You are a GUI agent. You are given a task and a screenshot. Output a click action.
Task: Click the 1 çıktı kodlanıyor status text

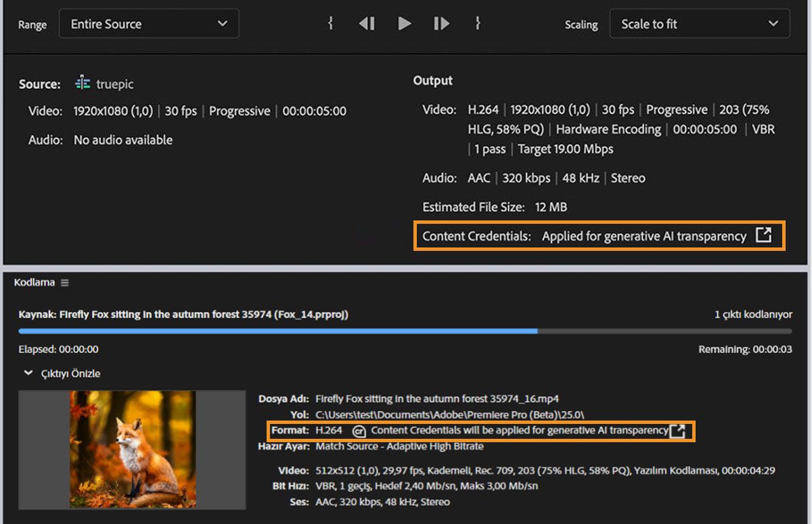(753, 314)
